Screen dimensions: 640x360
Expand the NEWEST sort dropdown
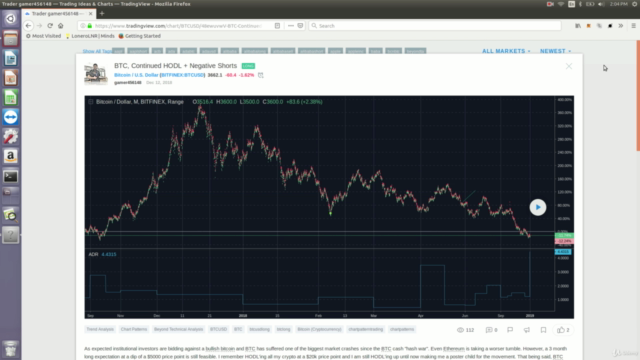click(x=556, y=51)
